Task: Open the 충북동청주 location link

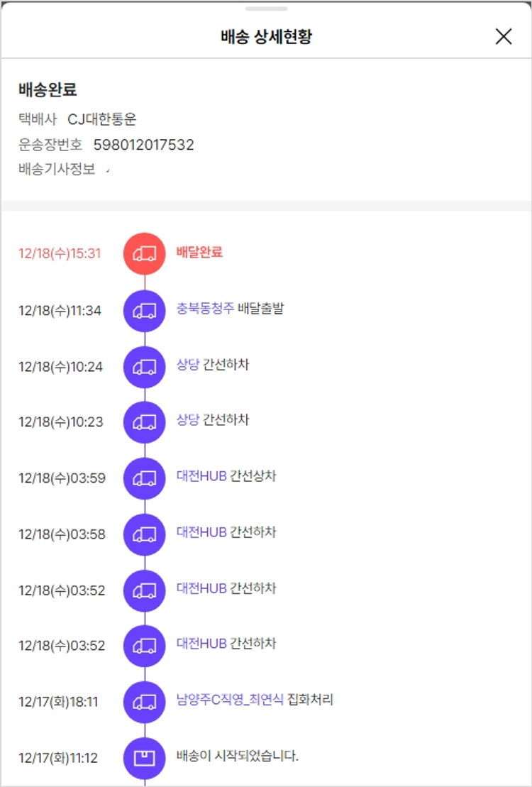Action: pyautogui.click(x=205, y=309)
